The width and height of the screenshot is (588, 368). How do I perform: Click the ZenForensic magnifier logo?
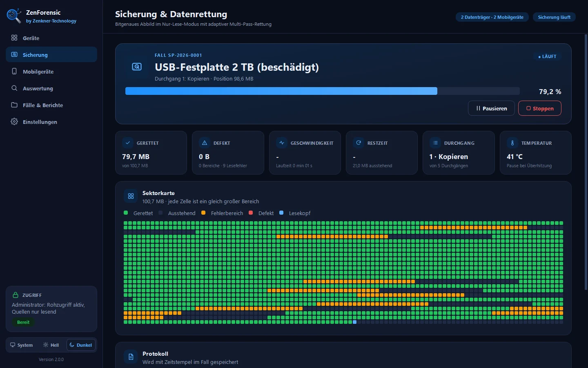(x=14, y=16)
